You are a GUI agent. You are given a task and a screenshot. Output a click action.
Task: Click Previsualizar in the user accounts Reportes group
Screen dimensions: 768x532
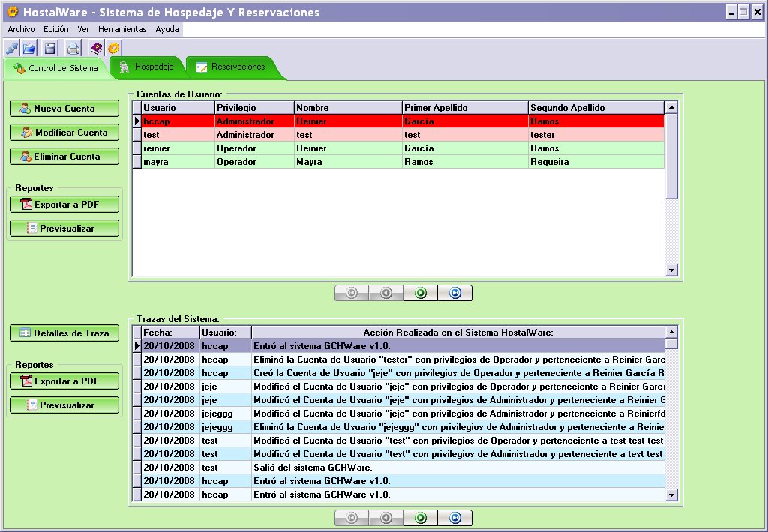point(64,229)
